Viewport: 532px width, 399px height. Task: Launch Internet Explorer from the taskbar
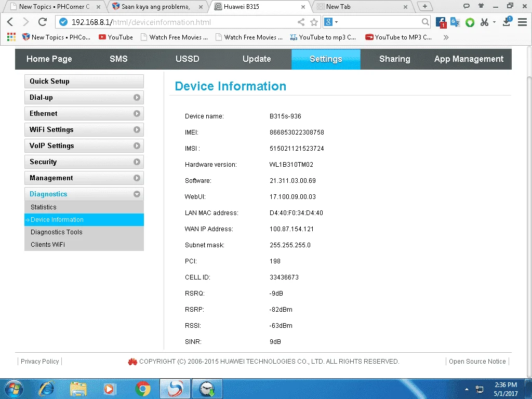click(x=46, y=389)
